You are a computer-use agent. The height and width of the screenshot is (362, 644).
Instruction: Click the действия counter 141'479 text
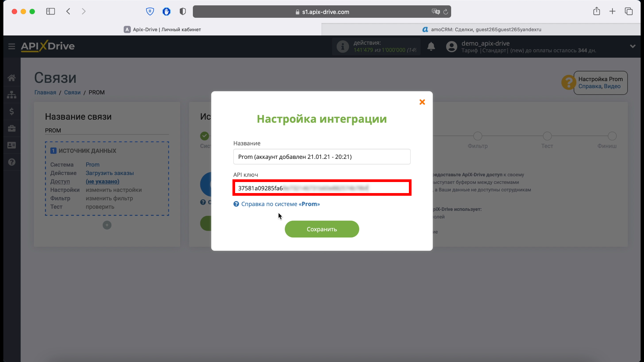(363, 50)
